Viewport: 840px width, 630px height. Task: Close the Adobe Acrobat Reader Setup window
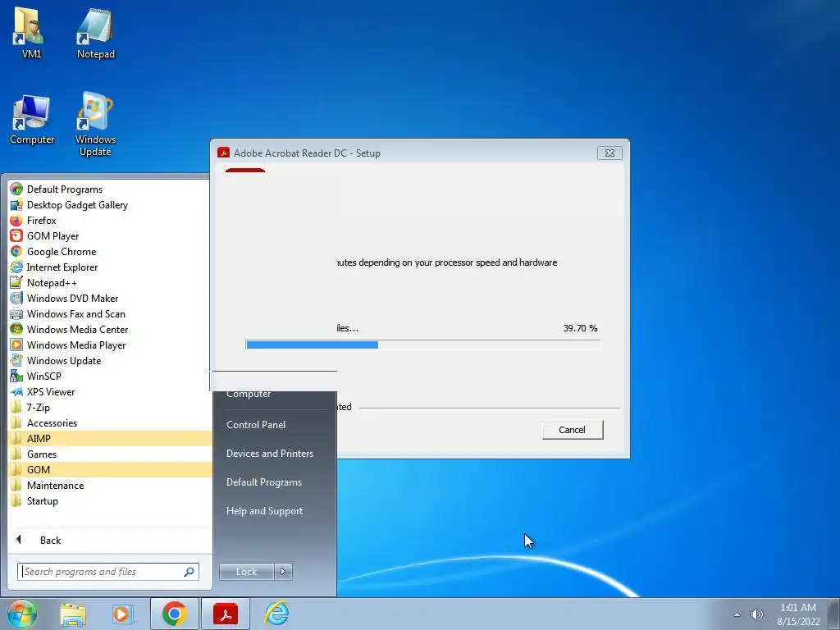609,153
